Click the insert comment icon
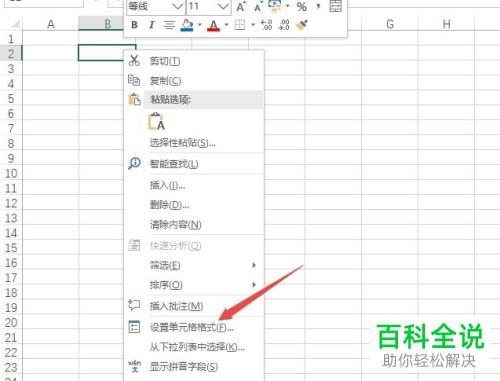 point(134,305)
